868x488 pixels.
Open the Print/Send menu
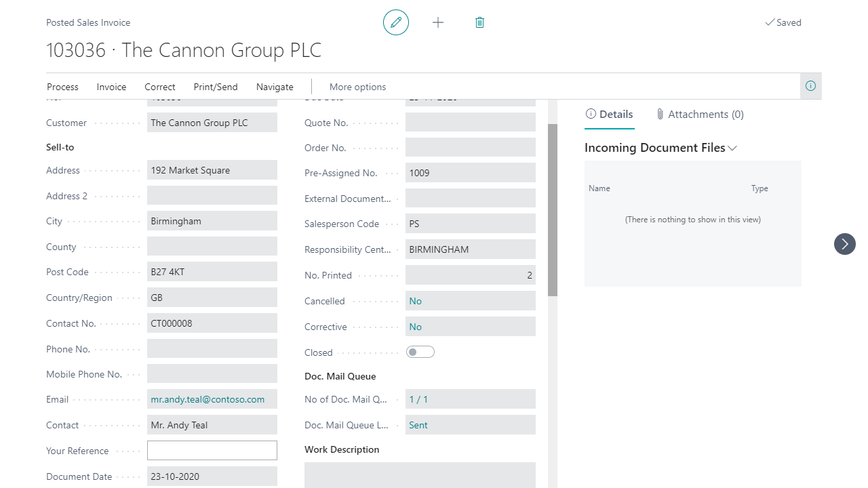click(x=216, y=87)
